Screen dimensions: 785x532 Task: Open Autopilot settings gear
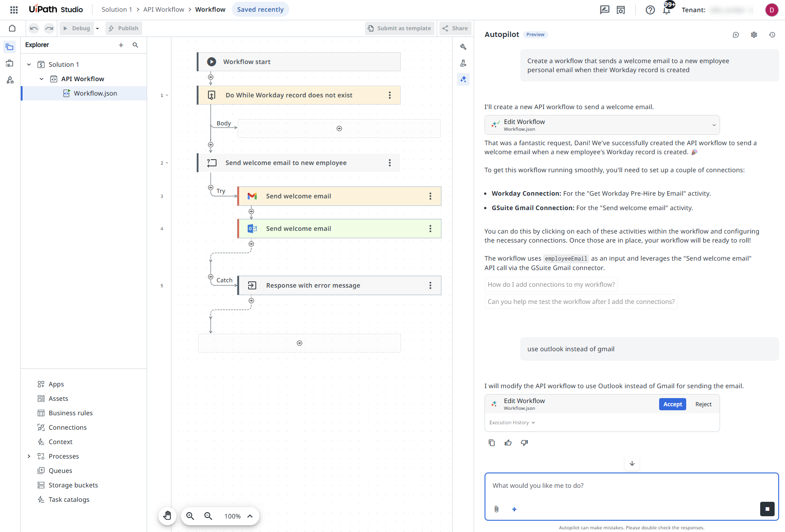point(754,35)
